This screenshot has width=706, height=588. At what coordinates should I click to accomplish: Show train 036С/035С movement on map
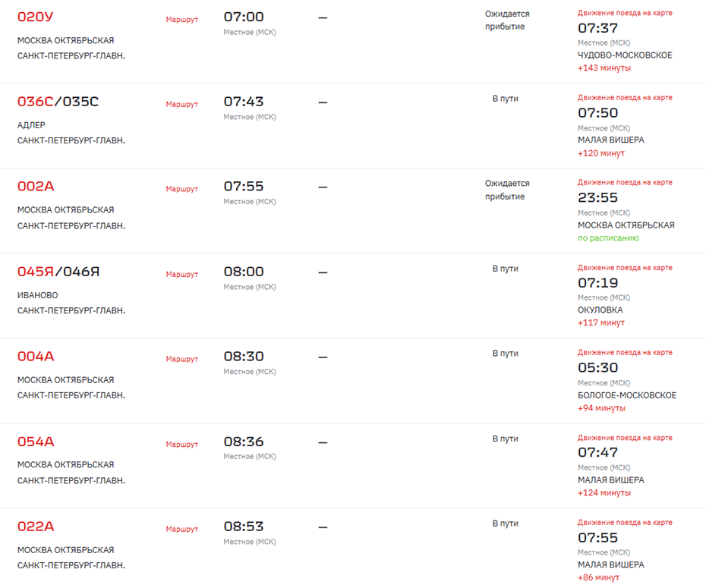[624, 98]
